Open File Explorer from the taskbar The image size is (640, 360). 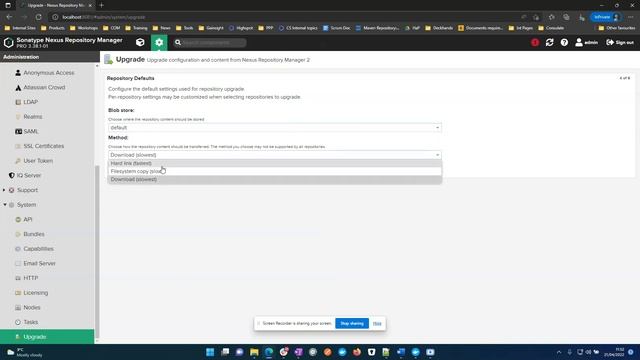pos(254,352)
